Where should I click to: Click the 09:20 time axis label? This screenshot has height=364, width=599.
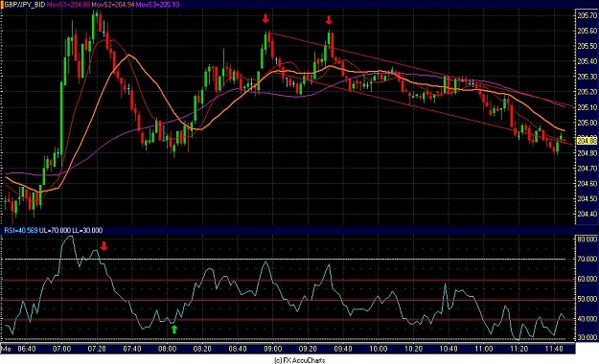[x=308, y=349]
